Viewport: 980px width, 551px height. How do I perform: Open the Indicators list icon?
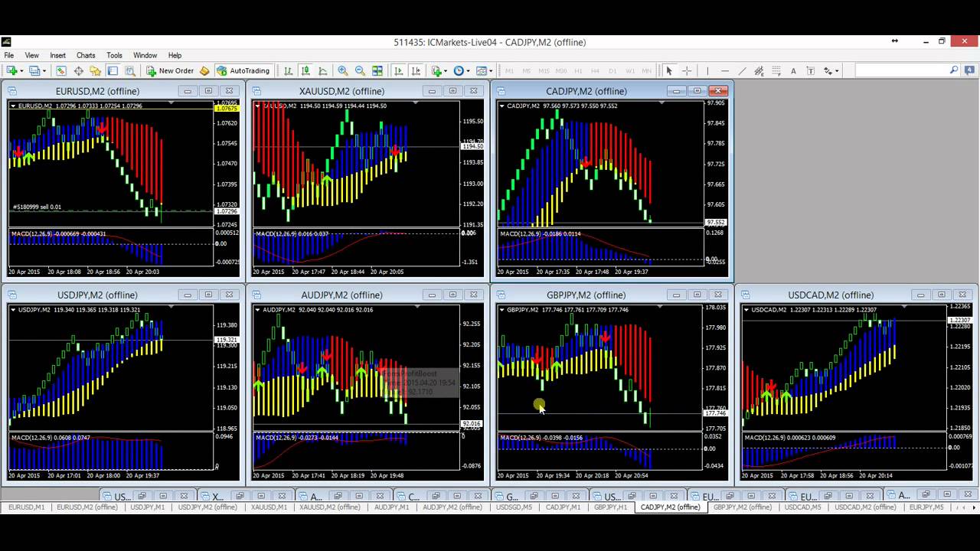pos(436,70)
